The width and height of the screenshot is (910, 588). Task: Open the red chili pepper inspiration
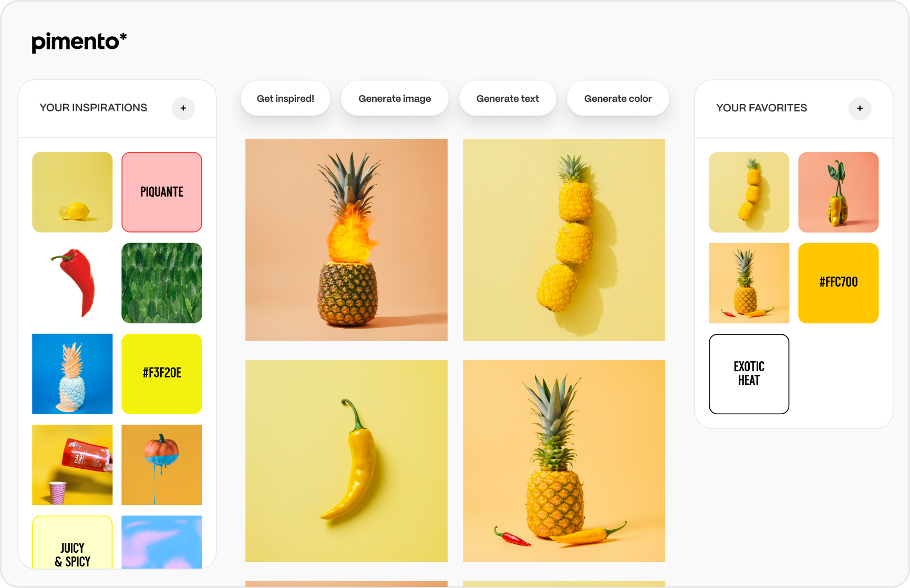tap(73, 283)
